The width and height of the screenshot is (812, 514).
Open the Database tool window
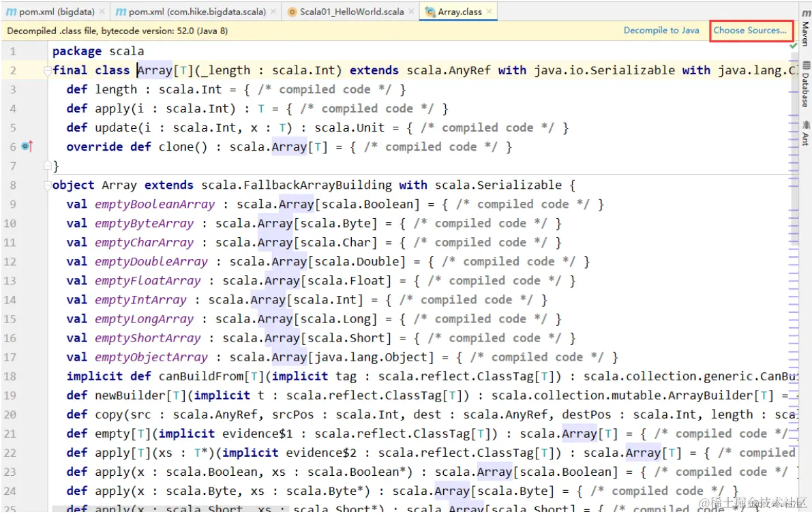pos(805,84)
